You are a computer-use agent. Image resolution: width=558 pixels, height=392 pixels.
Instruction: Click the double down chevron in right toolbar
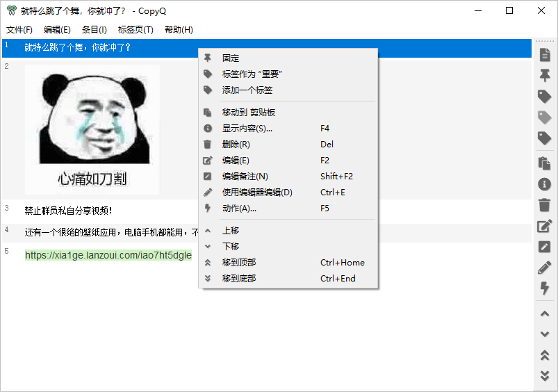click(x=545, y=375)
